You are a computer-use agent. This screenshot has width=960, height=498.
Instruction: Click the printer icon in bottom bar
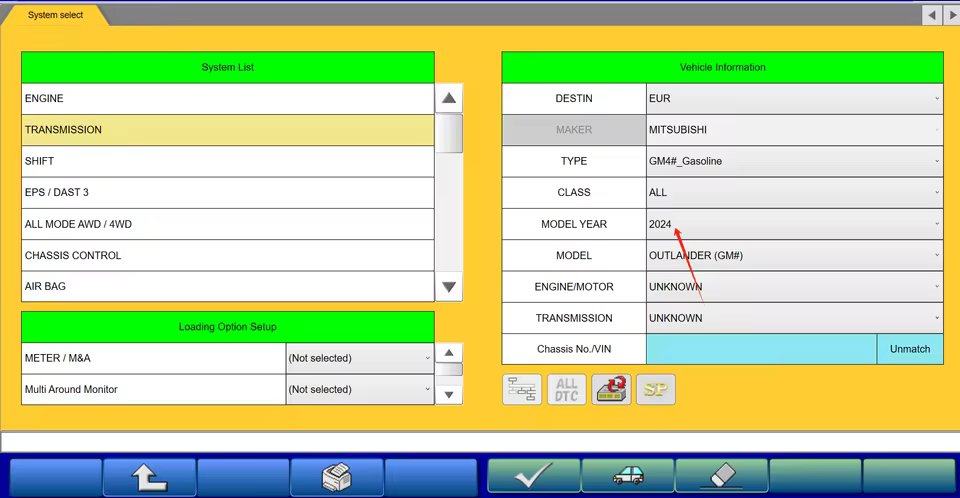pyautogui.click(x=337, y=478)
